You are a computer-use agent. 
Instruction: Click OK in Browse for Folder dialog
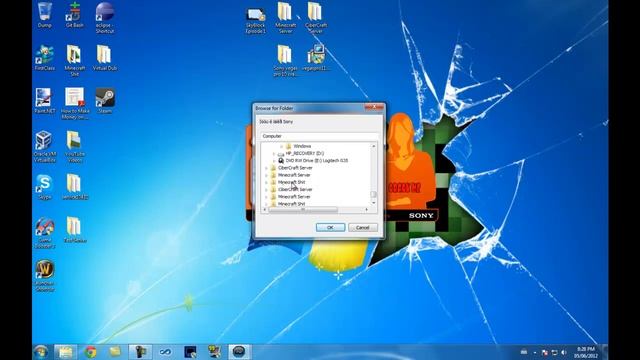tap(330, 227)
